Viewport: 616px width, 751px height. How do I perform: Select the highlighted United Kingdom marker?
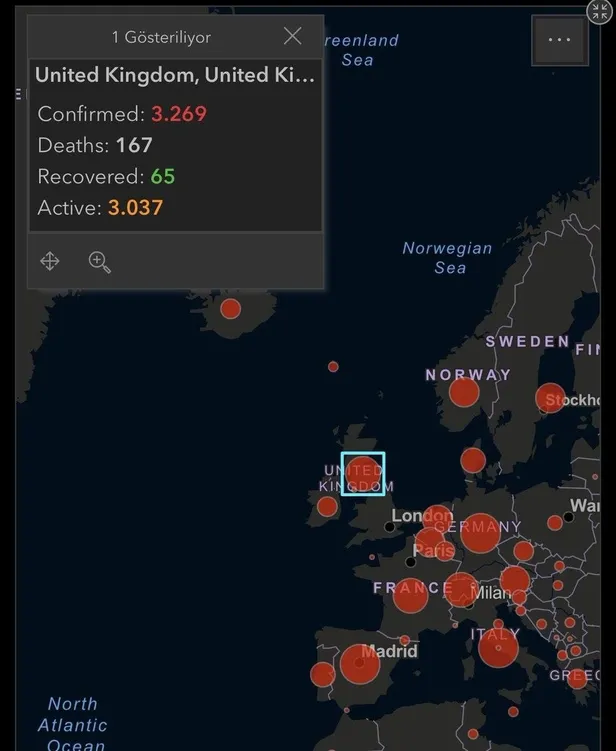tap(362, 473)
